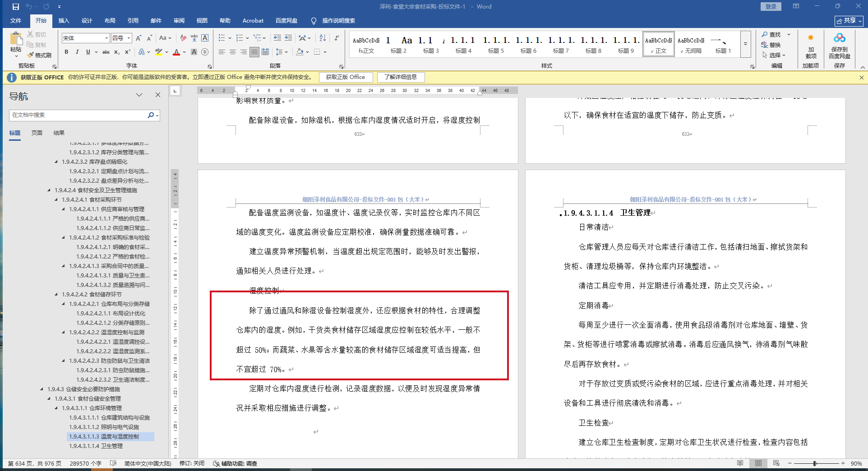Click the 90% zoom level

click(x=856, y=463)
